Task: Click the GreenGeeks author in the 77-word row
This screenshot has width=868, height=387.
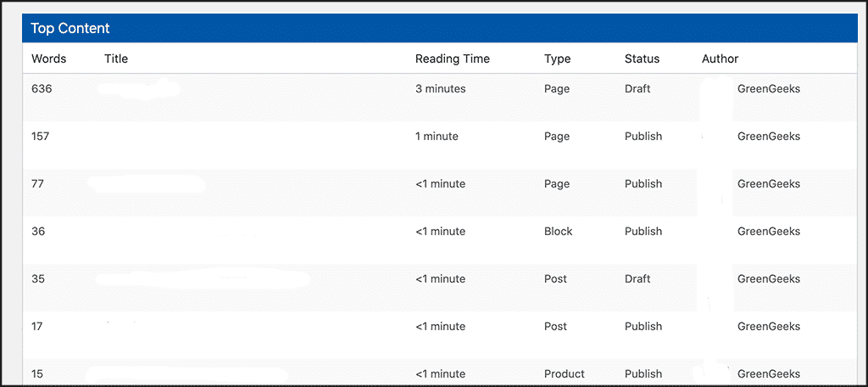Action: 769,184
